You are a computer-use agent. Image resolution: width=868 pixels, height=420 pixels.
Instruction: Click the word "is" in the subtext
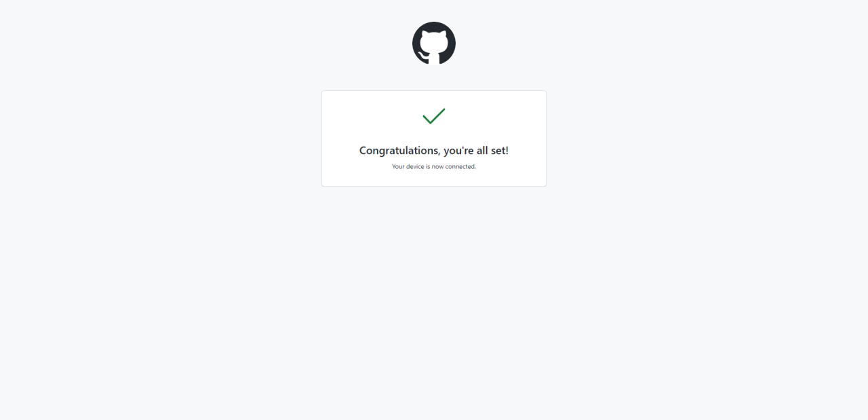[428, 167]
